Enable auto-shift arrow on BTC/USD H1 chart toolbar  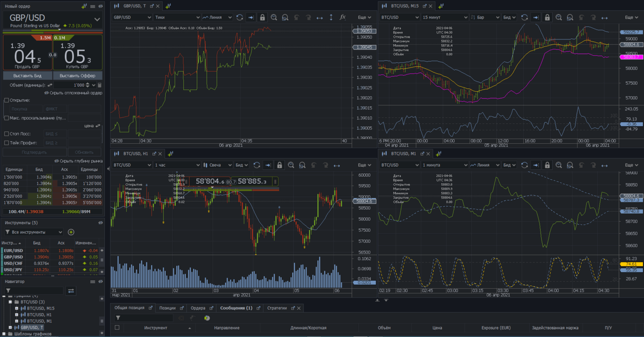268,165
